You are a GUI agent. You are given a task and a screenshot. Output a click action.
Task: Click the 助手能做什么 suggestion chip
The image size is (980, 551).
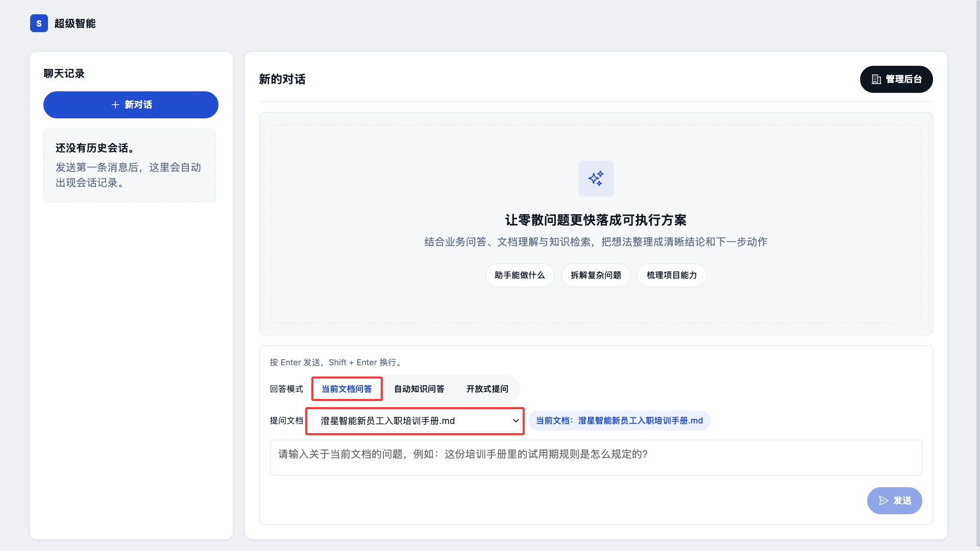point(519,275)
